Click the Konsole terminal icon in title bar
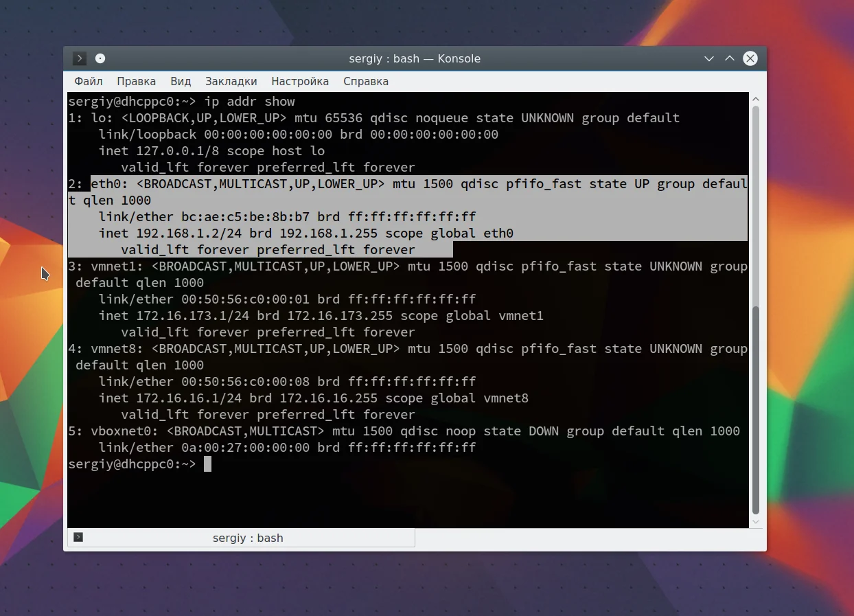 point(80,58)
